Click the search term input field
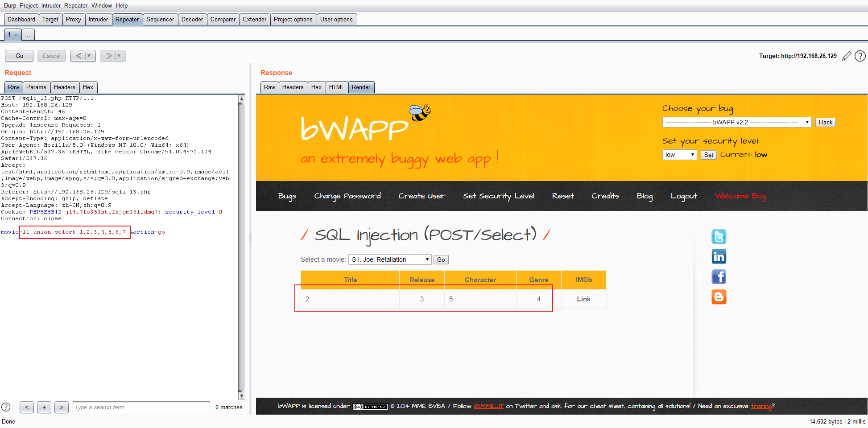Image resolution: width=868 pixels, height=428 pixels. pos(141,407)
